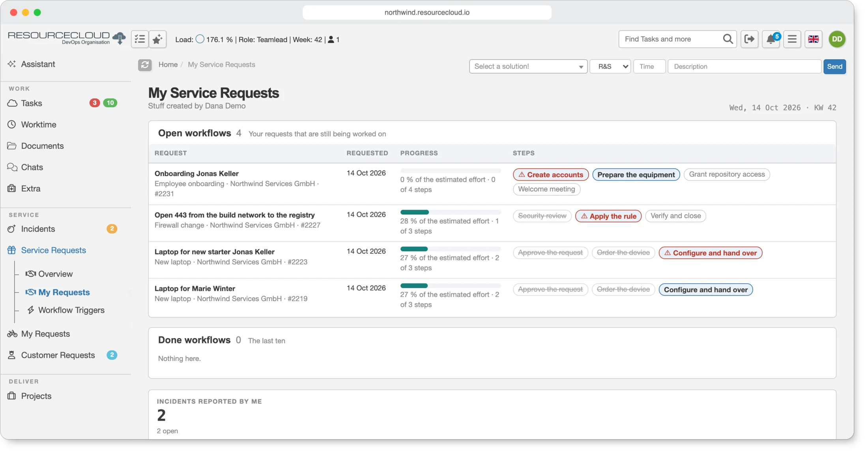Viewport: 868px width, 457px height.
Task: Select Overview under Service Requests
Action: point(55,274)
